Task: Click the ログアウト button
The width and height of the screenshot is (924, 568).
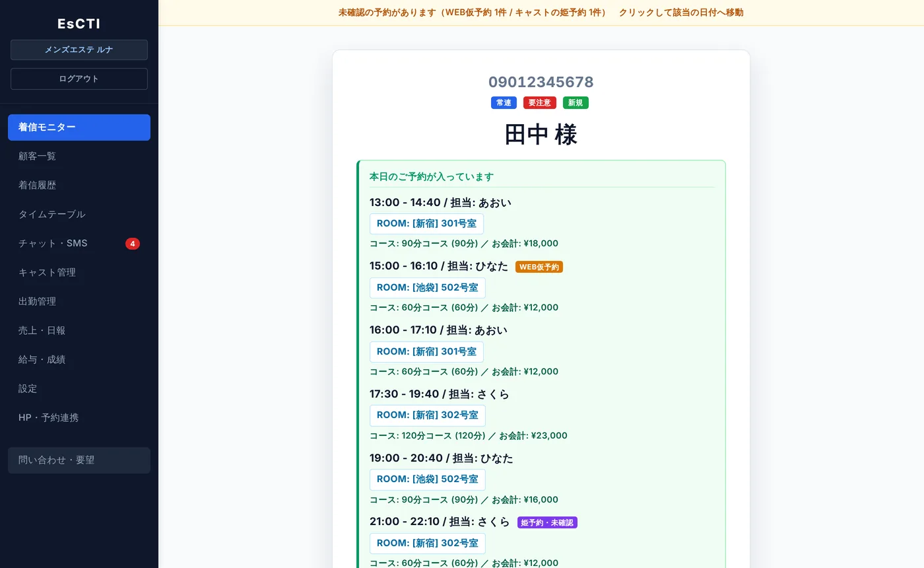Action: [79, 79]
